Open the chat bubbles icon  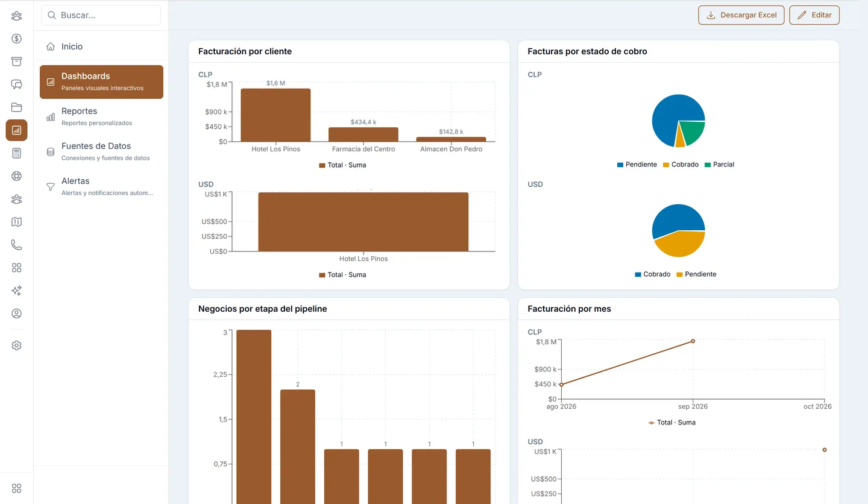pos(16,84)
